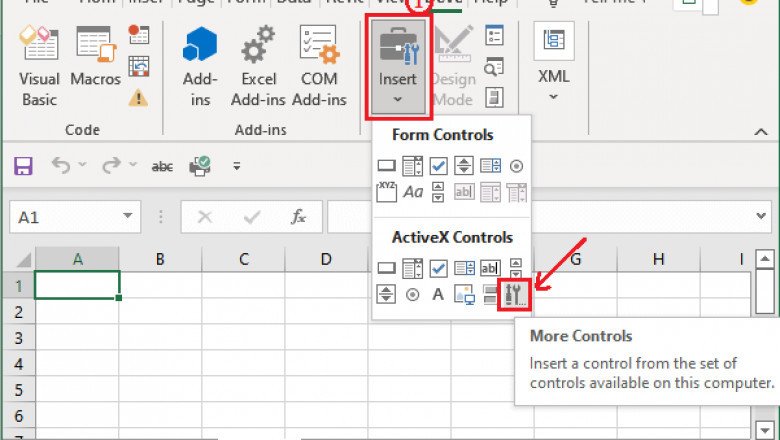Select column B header
This screenshot has width=780, height=440.
click(160, 259)
